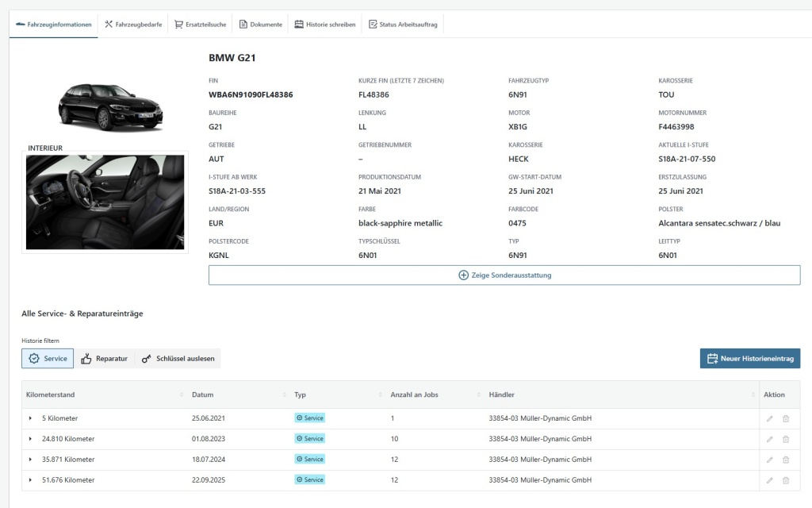The width and height of the screenshot is (812, 508).
Task: Click Neuer Historieneintrag button
Action: pyautogui.click(x=749, y=359)
